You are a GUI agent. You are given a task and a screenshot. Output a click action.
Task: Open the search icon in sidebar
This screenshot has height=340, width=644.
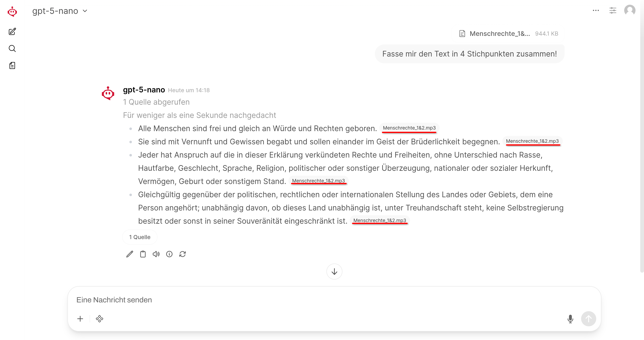(x=12, y=49)
